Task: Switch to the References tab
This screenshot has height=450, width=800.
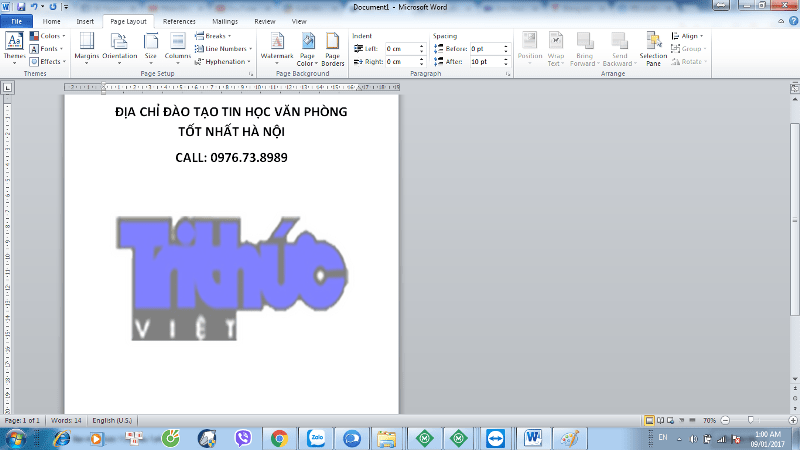Action: click(179, 21)
